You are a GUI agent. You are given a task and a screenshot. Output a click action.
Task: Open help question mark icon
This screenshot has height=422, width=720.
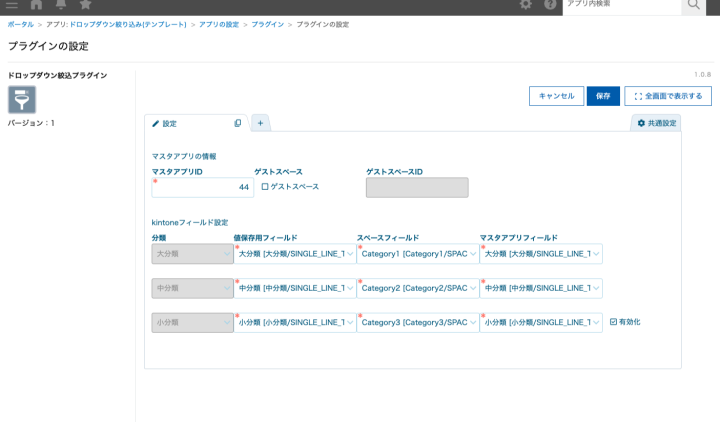[550, 6]
